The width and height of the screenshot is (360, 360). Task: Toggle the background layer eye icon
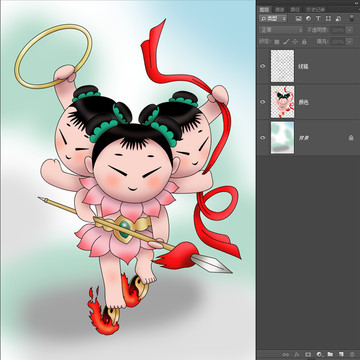[263, 137]
